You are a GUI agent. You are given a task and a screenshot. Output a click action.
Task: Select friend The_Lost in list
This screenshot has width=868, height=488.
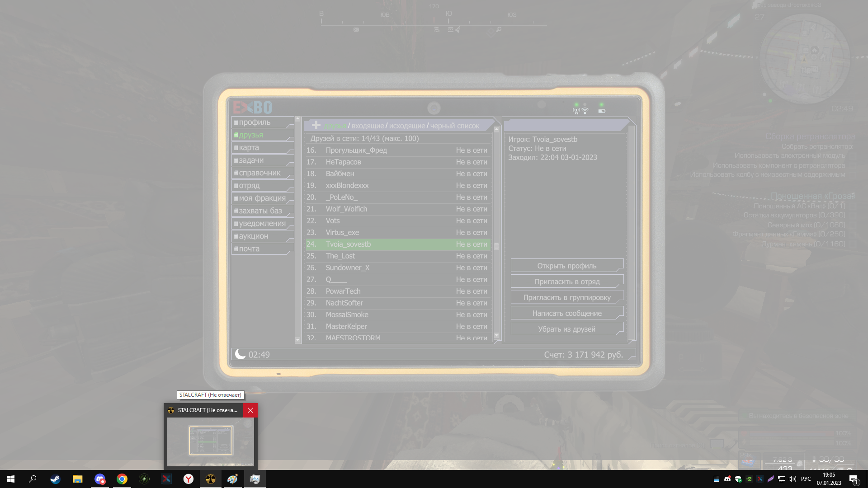click(398, 256)
